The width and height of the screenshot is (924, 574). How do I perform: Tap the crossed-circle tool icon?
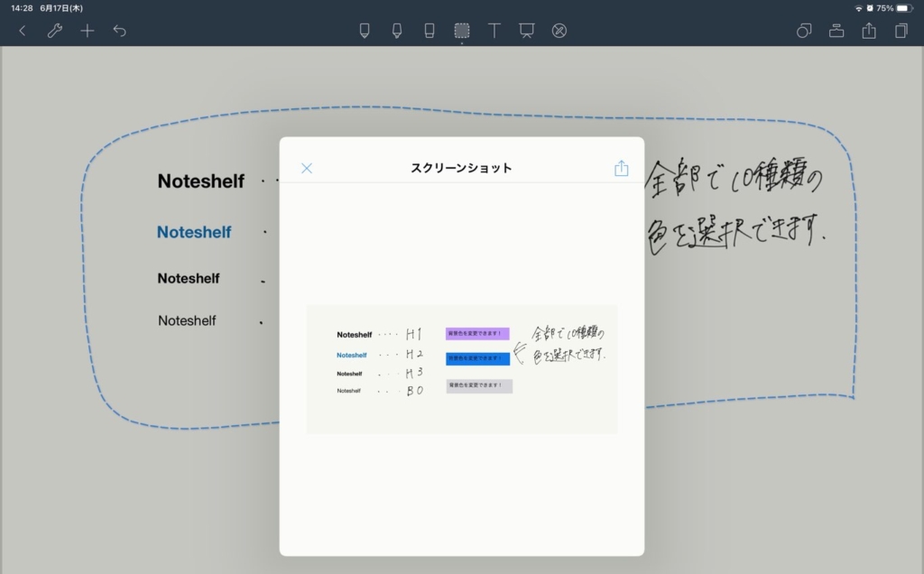(559, 31)
